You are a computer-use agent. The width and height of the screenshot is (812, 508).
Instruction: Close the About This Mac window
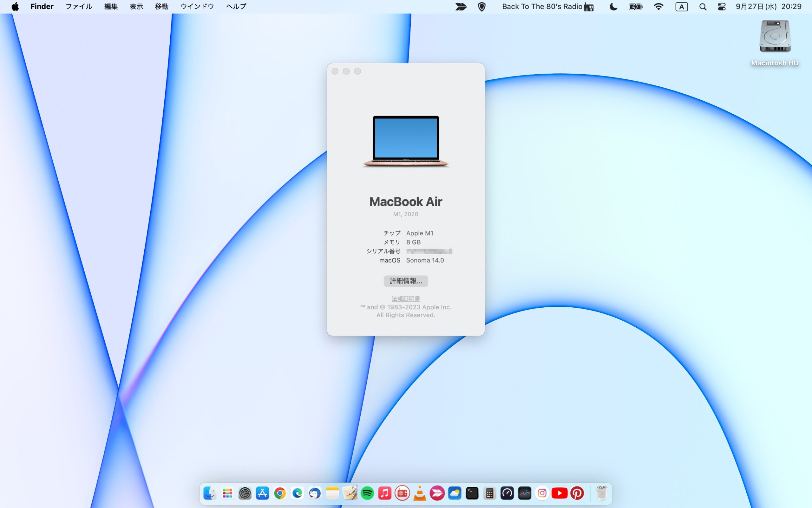pyautogui.click(x=335, y=71)
